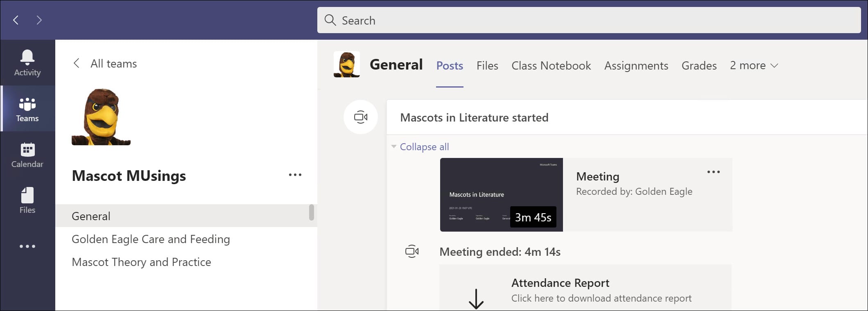This screenshot has height=311, width=868.
Task: Click the forward navigation arrow
Action: (39, 20)
